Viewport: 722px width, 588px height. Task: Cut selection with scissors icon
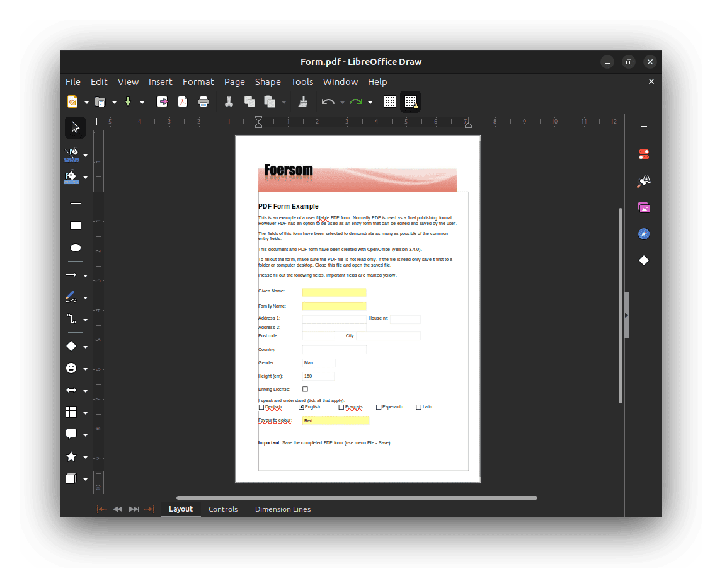coord(229,101)
